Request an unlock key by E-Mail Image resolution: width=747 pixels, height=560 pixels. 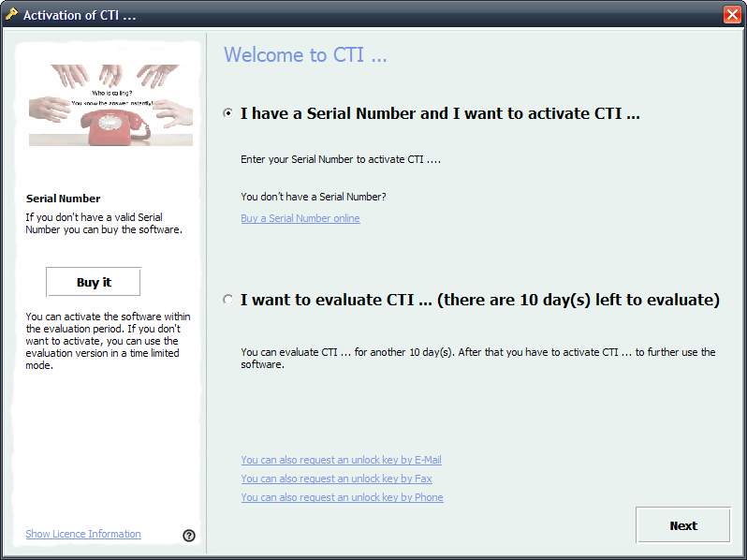pyautogui.click(x=341, y=460)
